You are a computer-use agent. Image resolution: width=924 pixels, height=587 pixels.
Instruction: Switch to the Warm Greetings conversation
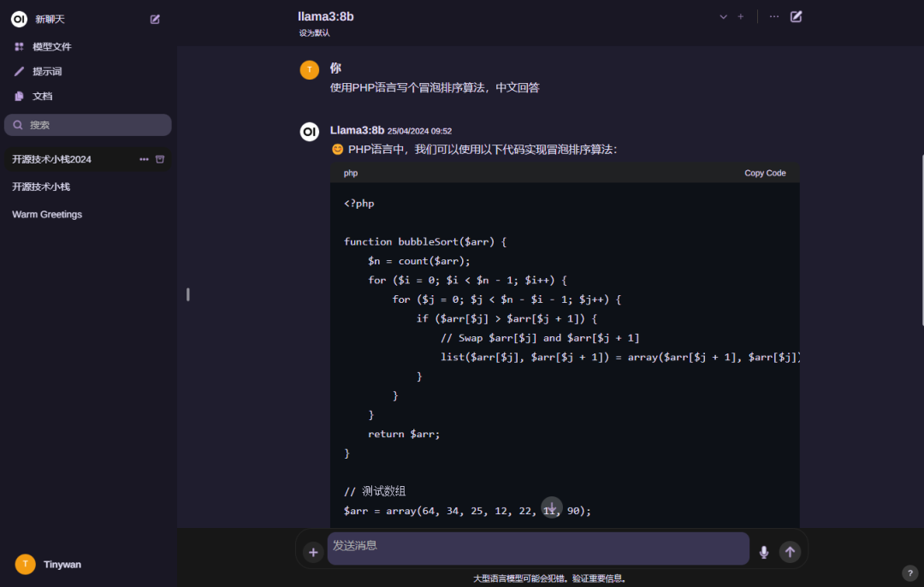coord(46,214)
